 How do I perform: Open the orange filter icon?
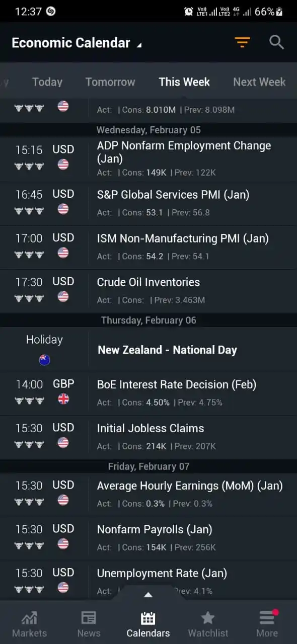point(242,43)
